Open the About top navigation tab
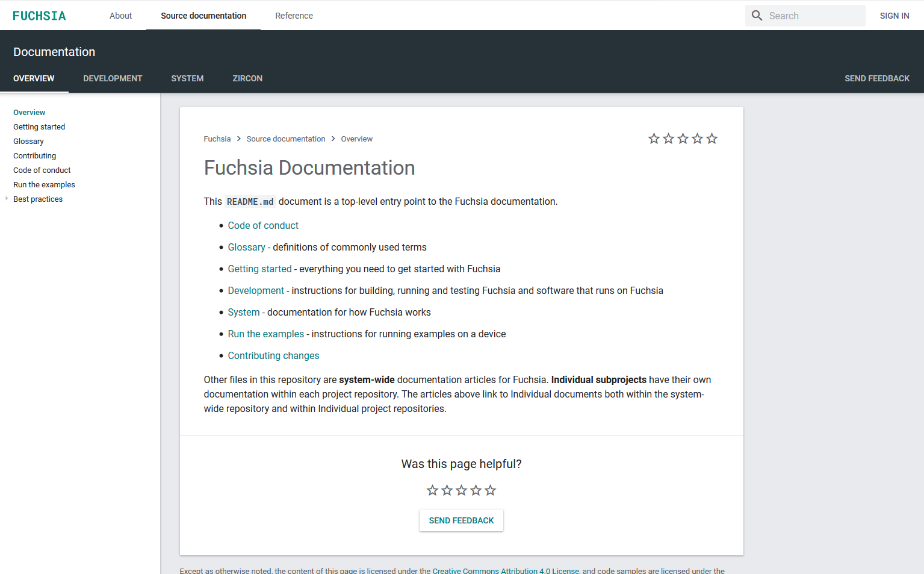The height and width of the screenshot is (574, 924). [x=120, y=16]
